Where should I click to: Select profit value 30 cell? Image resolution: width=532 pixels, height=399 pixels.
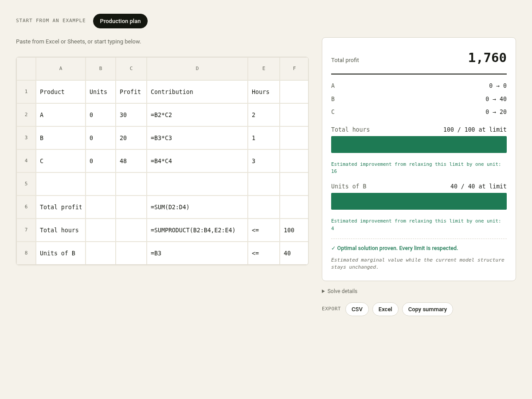(131, 115)
